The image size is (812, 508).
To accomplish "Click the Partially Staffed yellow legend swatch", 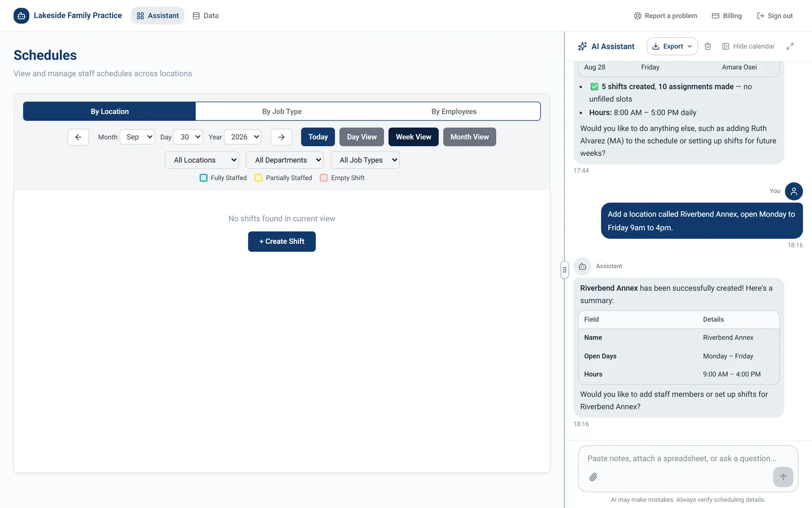I will coord(258,178).
